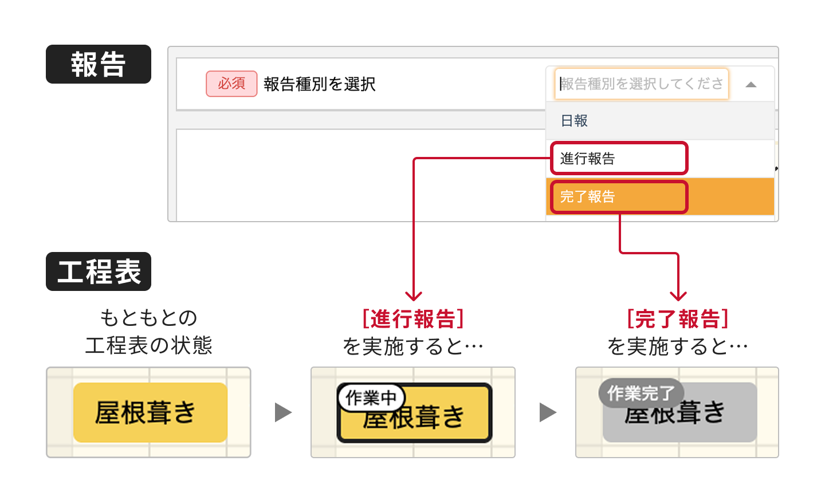The width and height of the screenshot is (825, 504).
Task: Click the first grey right-pointing triangle arrow
Action: pyautogui.click(x=283, y=412)
